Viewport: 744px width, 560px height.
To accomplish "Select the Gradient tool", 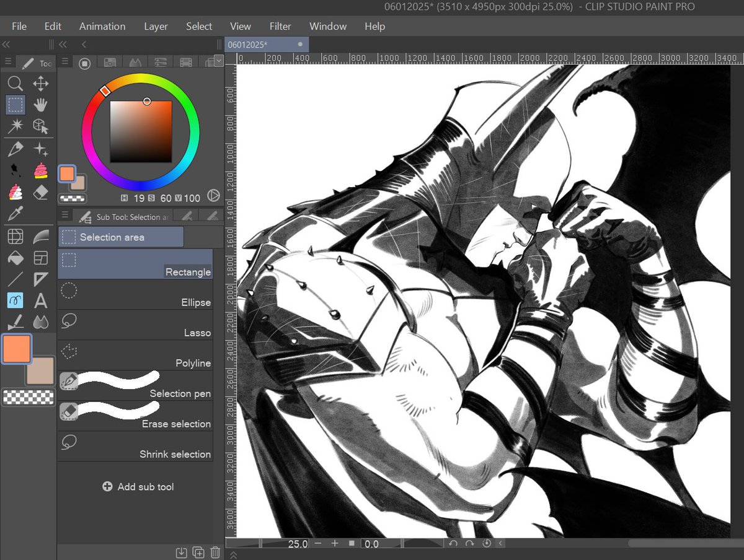I will (x=41, y=236).
